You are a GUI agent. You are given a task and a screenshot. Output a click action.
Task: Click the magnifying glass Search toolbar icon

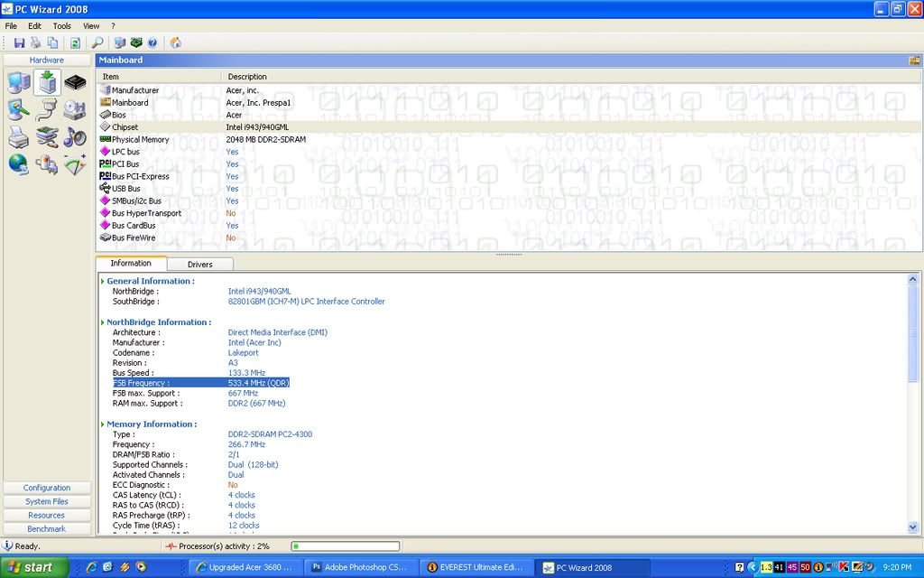coord(97,43)
